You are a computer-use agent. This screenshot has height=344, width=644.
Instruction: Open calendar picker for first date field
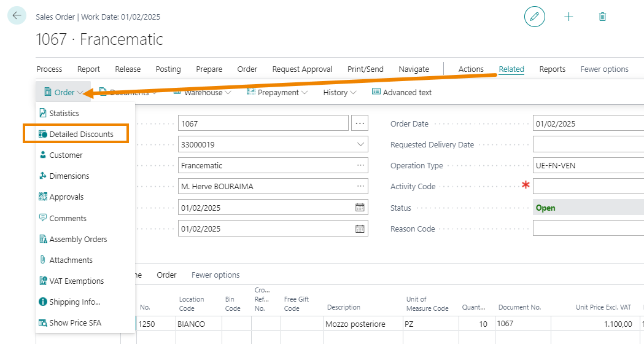click(x=360, y=208)
